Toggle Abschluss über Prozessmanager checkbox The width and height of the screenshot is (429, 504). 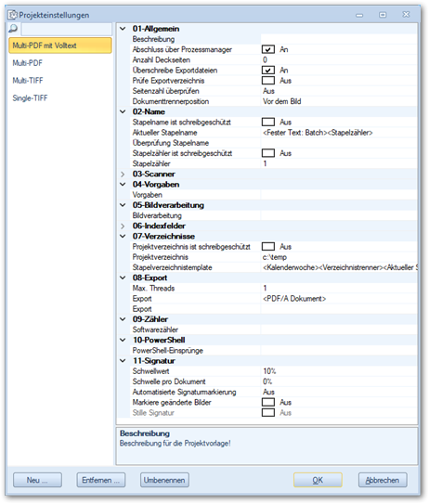point(267,49)
